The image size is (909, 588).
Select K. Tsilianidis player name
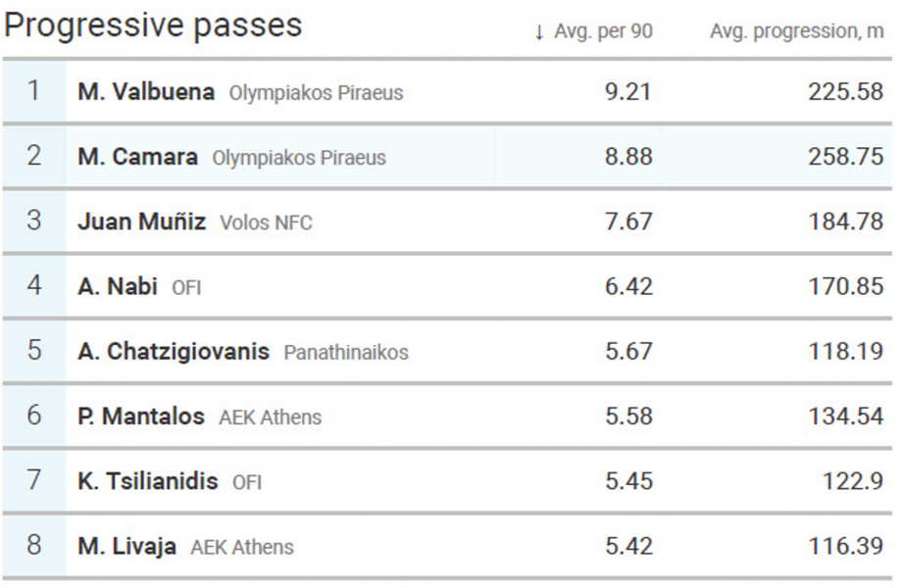[x=148, y=481]
